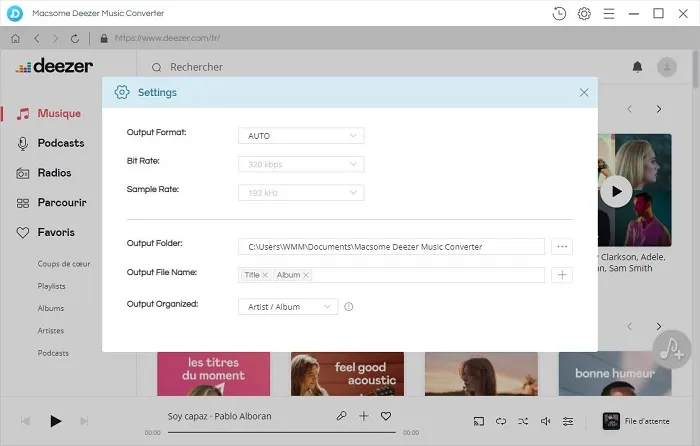
Task: Open the Sample Rate dropdown
Action: point(301,193)
